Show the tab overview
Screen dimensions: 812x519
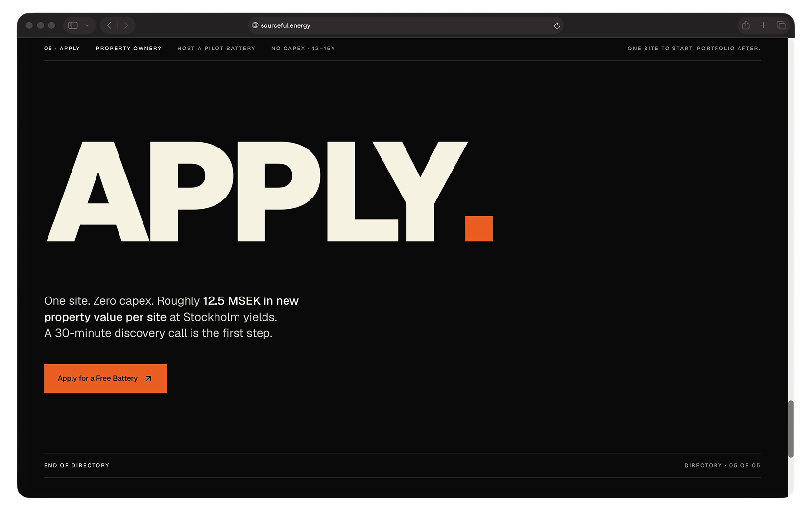click(781, 25)
